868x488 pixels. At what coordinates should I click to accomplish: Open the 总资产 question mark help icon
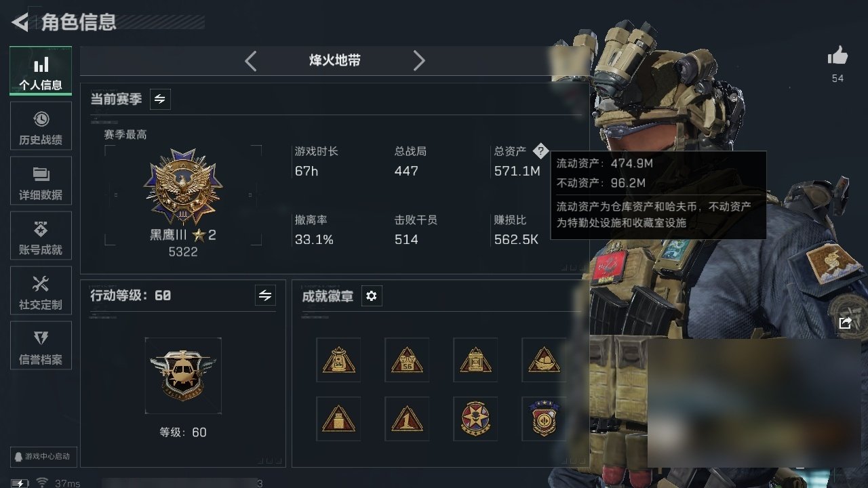coord(540,151)
